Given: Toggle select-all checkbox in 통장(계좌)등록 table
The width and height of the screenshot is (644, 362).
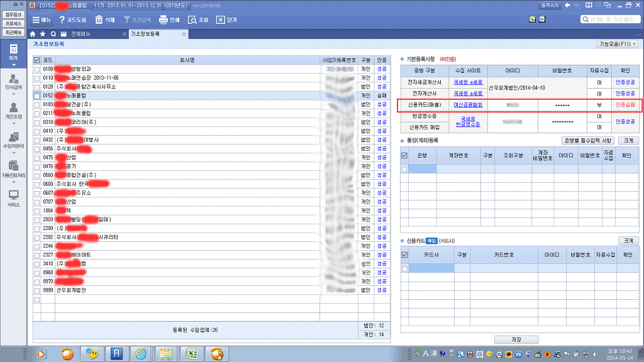Looking at the screenshot, I should [x=404, y=155].
